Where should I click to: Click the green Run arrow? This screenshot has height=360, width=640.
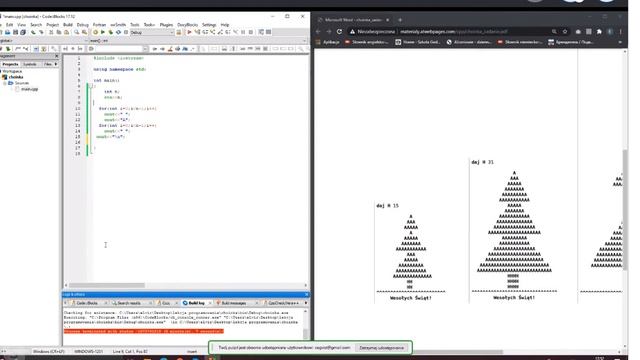[x=103, y=32]
